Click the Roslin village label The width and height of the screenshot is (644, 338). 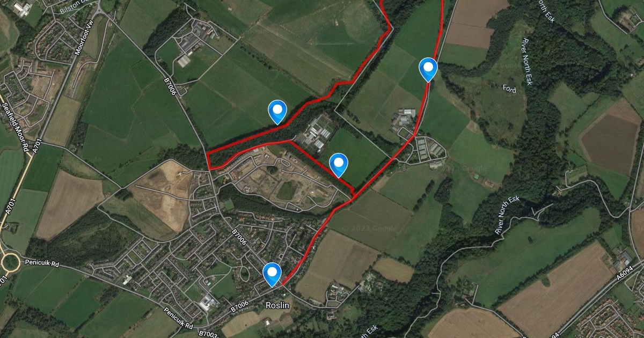tap(278, 305)
